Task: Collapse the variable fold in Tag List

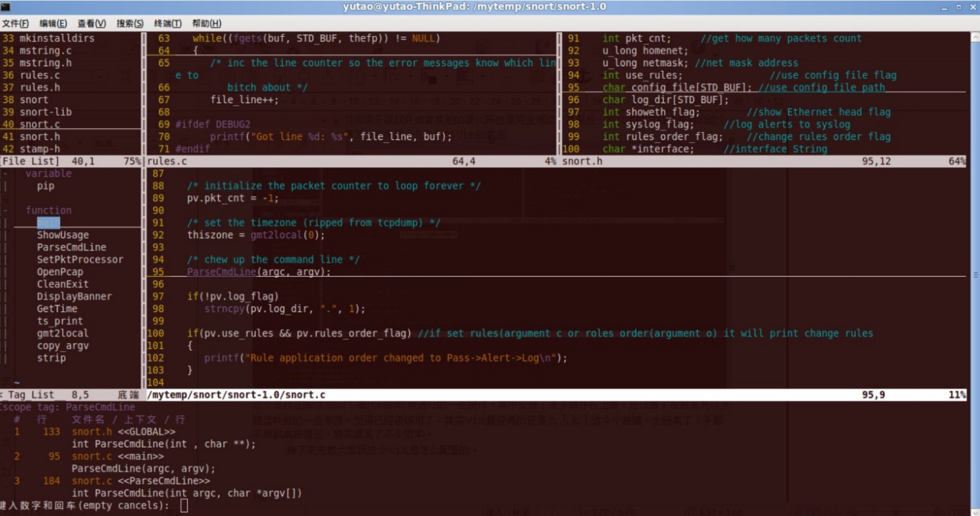Action: (5, 174)
